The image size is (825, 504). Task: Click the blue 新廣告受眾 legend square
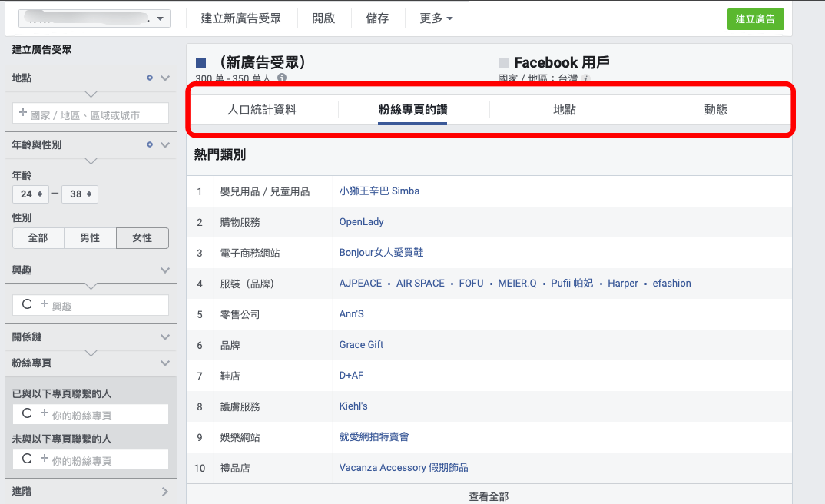click(x=200, y=64)
